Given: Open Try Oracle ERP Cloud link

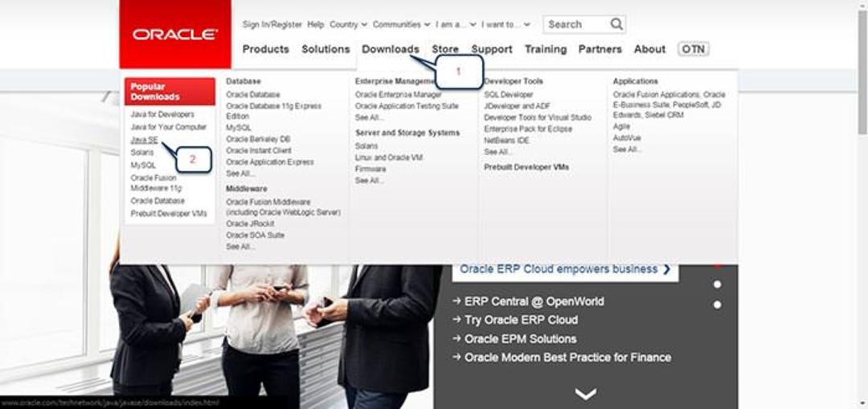Looking at the screenshot, I should point(521,320).
